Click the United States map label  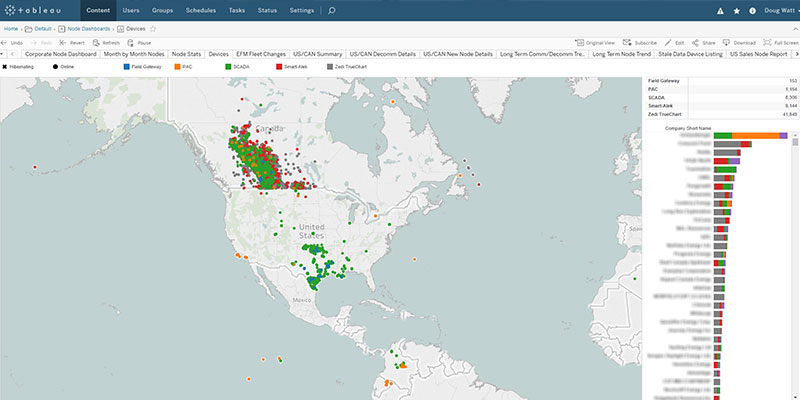pos(311,231)
